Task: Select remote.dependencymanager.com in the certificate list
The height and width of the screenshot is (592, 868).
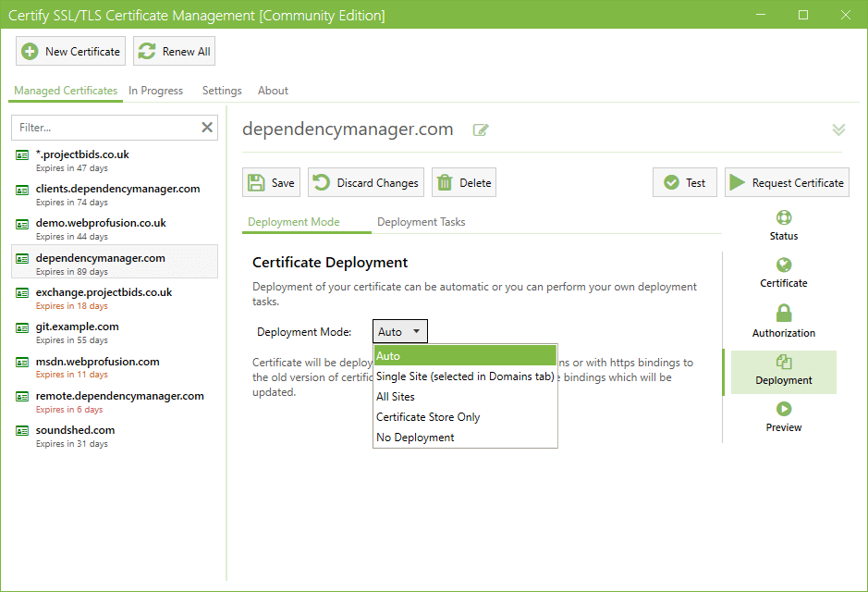Action: pyautogui.click(x=119, y=396)
